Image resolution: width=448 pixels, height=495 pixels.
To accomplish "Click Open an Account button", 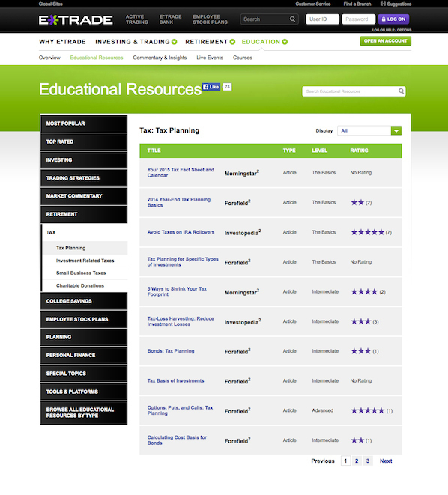I will point(386,41).
